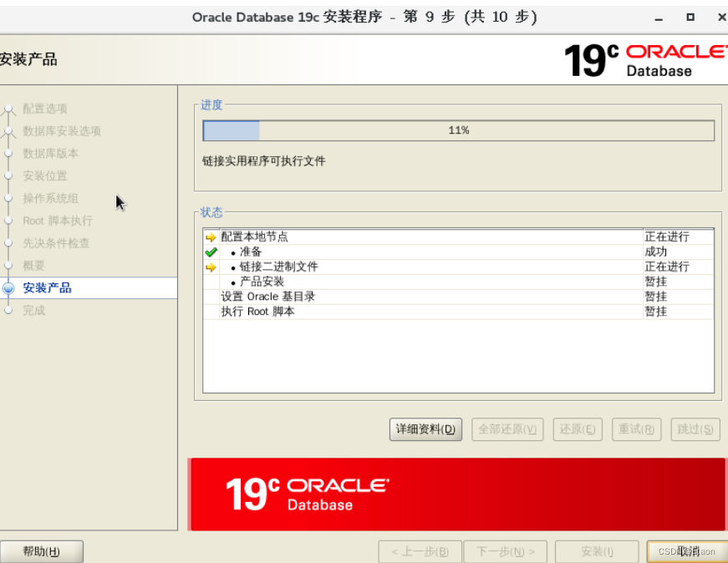Maximize the installer window

pyautogui.click(x=690, y=18)
